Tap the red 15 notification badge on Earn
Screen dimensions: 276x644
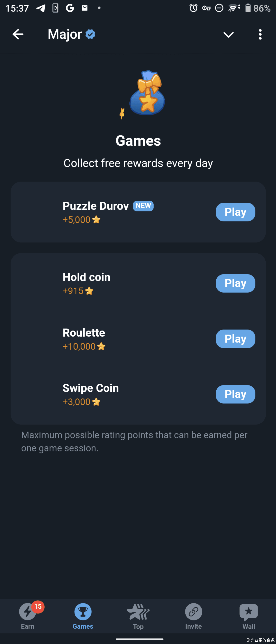tap(38, 606)
